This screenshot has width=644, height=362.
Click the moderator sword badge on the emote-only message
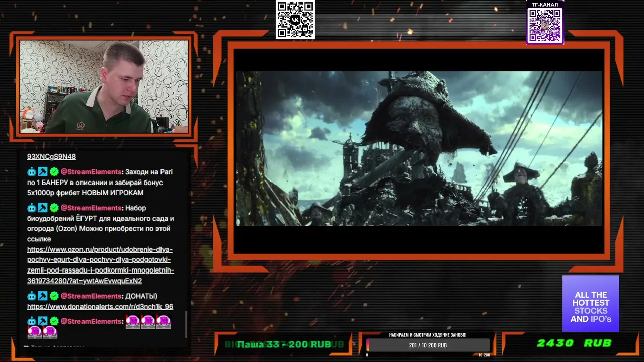43,321
